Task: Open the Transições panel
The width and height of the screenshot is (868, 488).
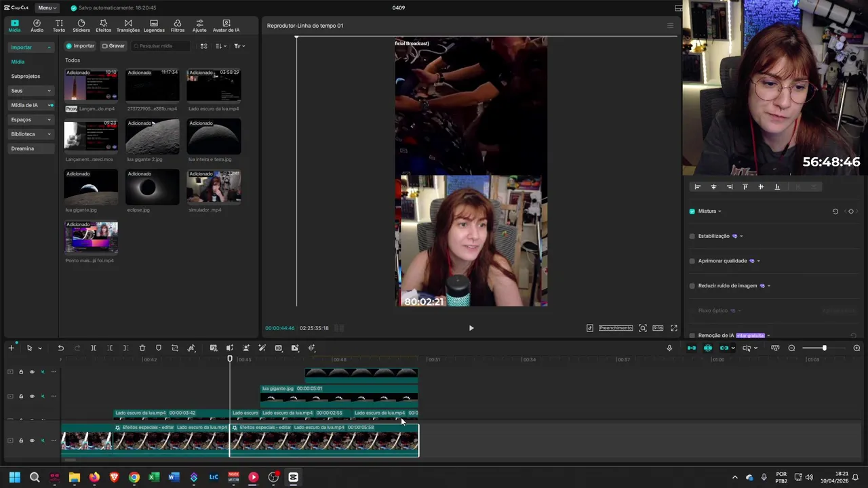Action: (x=127, y=26)
